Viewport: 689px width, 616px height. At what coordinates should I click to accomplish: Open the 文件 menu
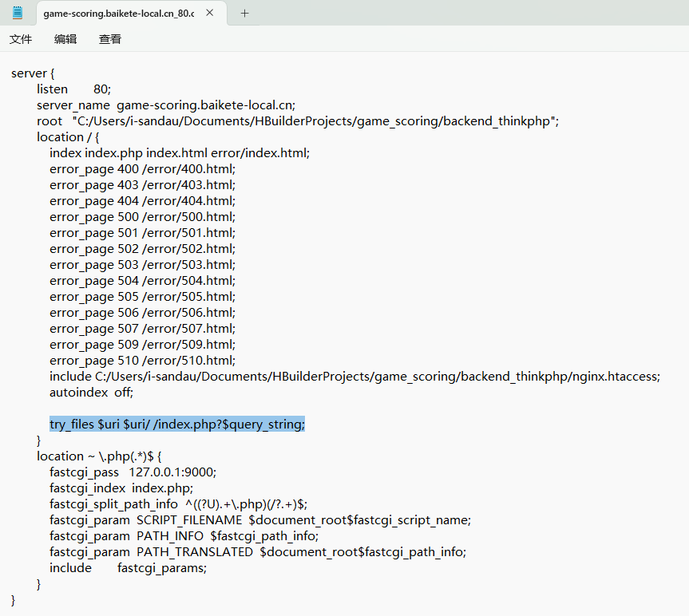tap(21, 39)
